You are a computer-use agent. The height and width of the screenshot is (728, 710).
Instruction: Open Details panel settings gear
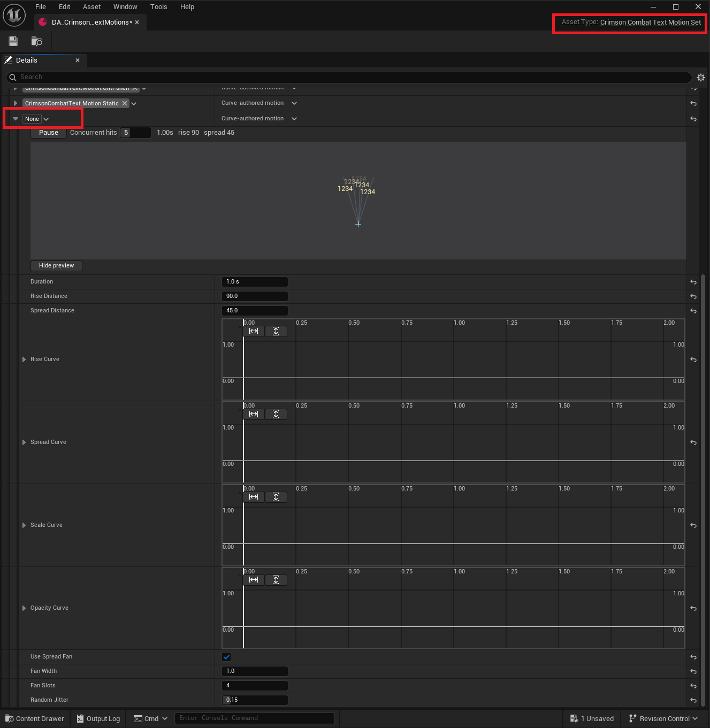(701, 78)
